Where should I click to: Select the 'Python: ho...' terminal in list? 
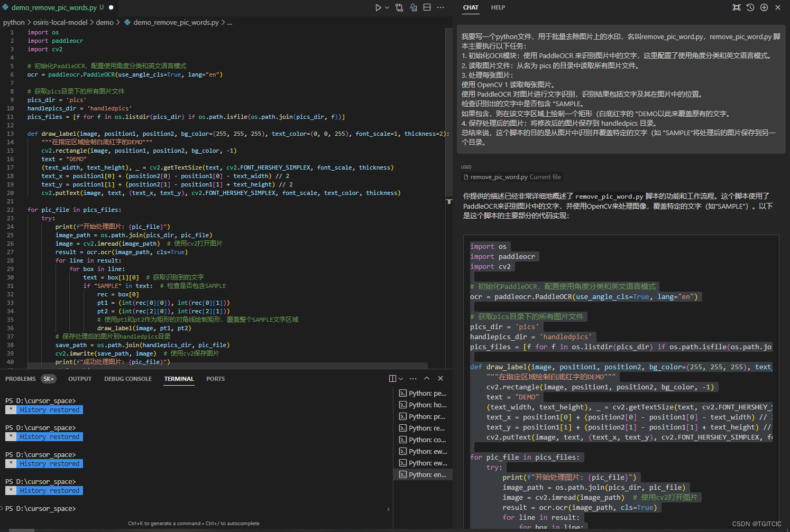coord(423,405)
